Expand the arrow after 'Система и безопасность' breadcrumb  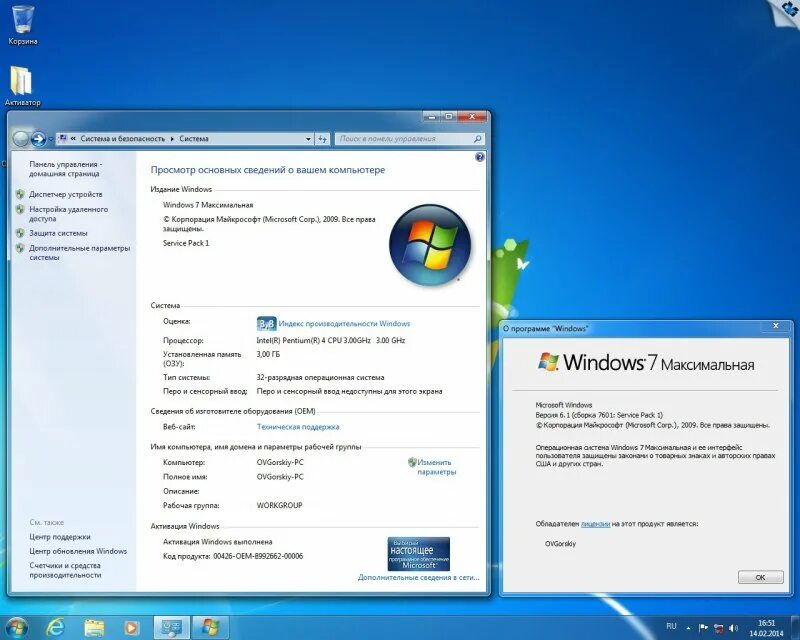click(x=172, y=139)
